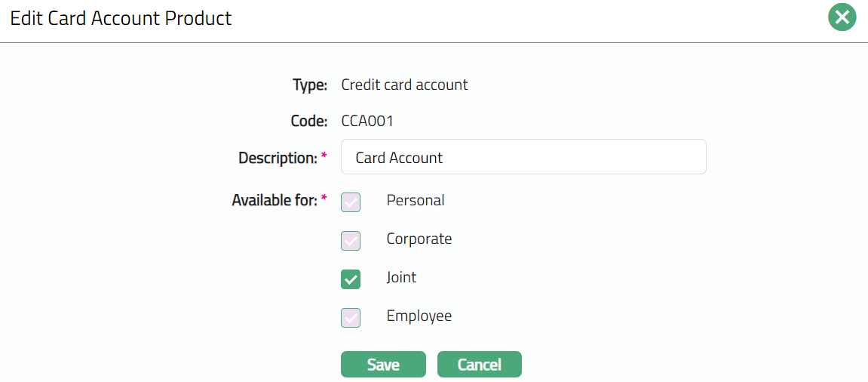Toggle the Personal checkbox
This screenshot has width=868, height=382.
click(x=351, y=202)
